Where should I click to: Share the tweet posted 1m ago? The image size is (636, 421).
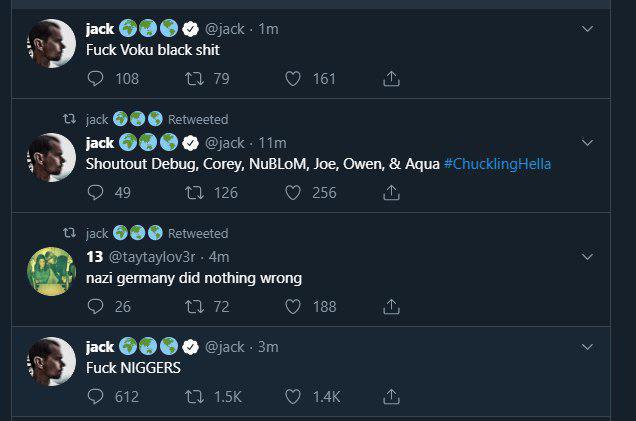(392, 78)
